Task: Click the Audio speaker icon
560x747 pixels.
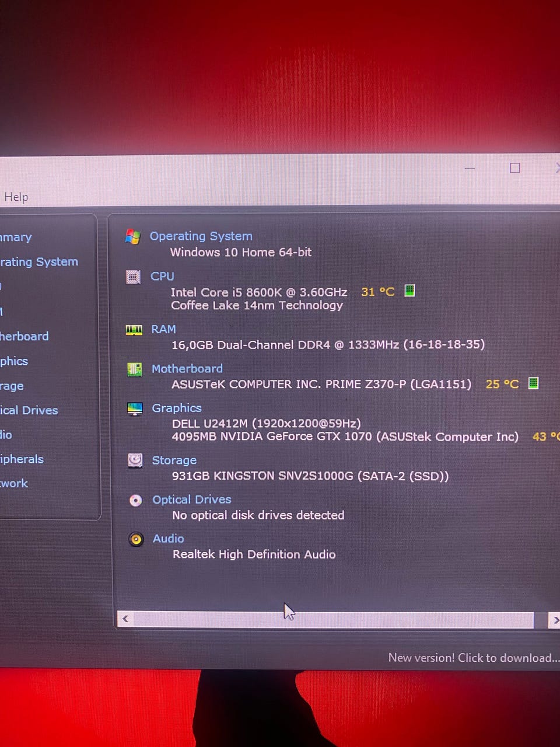Action: (136, 539)
